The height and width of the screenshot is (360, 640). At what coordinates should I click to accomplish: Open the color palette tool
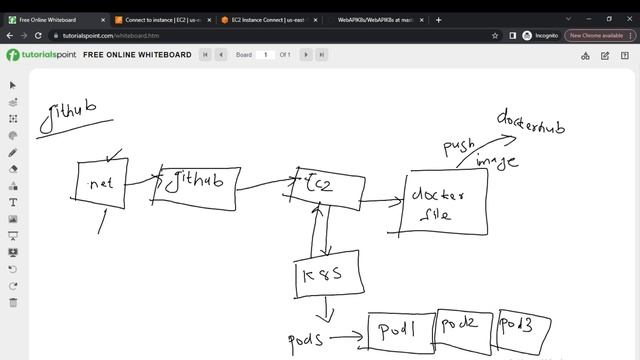(x=13, y=136)
